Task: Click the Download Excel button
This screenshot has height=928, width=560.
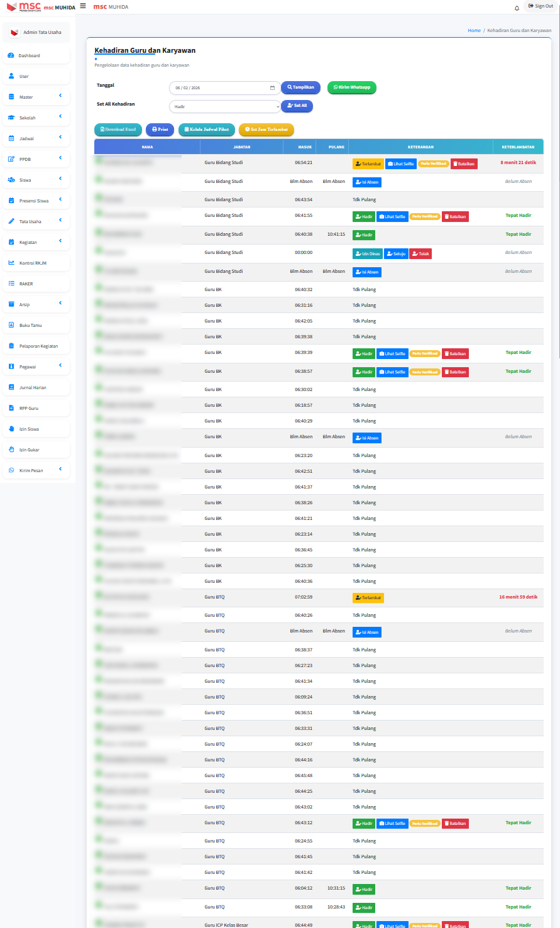Action: point(118,130)
